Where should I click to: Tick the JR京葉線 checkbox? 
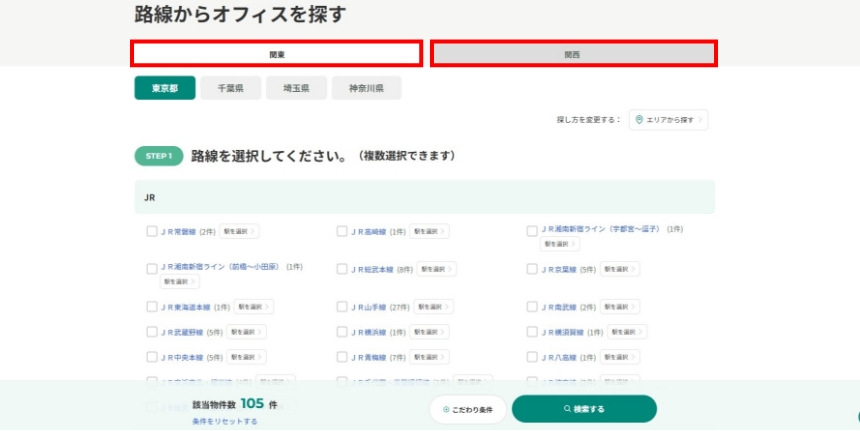tap(533, 269)
